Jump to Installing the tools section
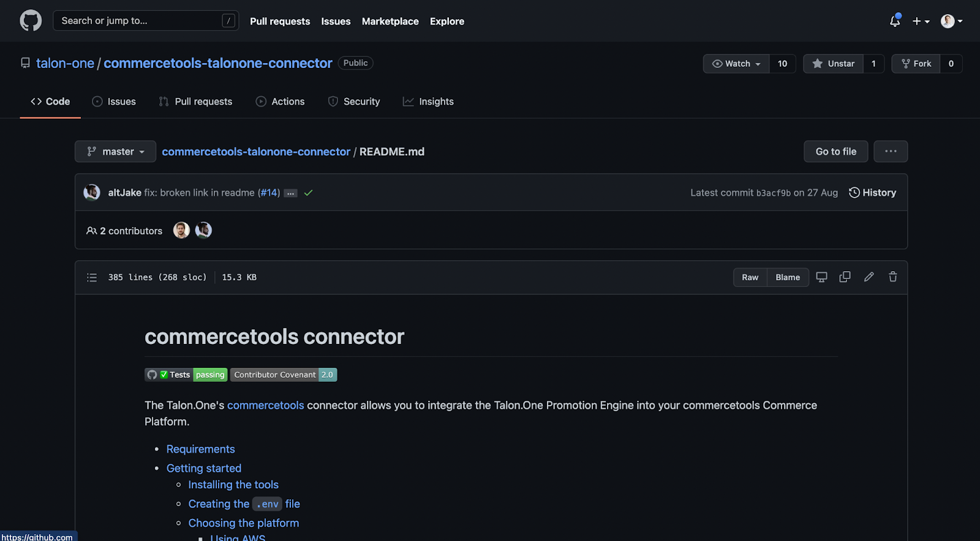Screen dimensions: 980x541 point(233,485)
